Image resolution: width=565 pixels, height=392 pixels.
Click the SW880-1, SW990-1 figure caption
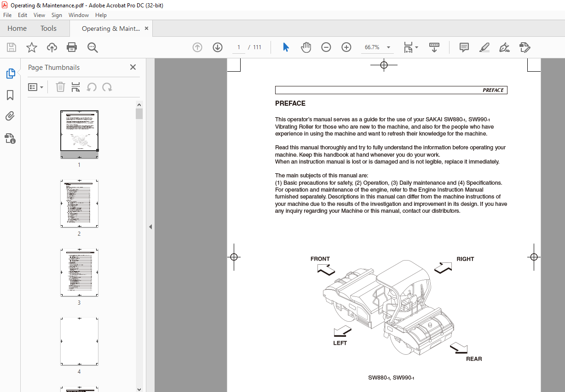point(391,378)
